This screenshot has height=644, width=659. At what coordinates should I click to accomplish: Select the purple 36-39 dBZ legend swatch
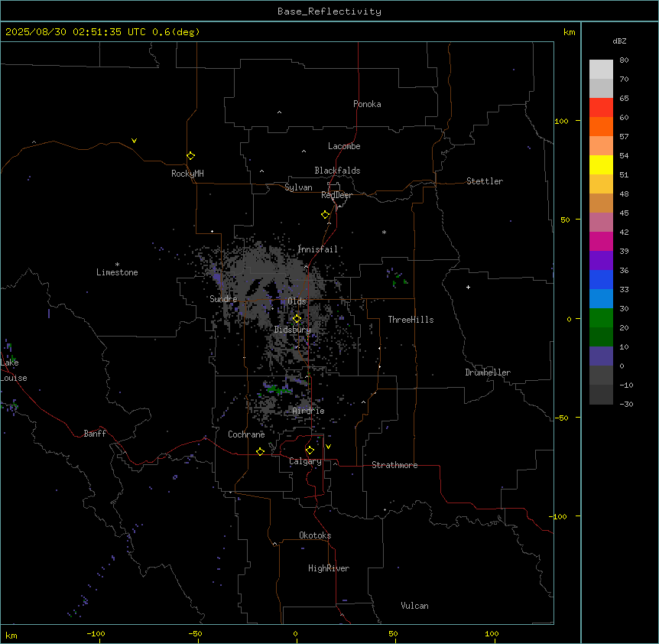point(601,260)
